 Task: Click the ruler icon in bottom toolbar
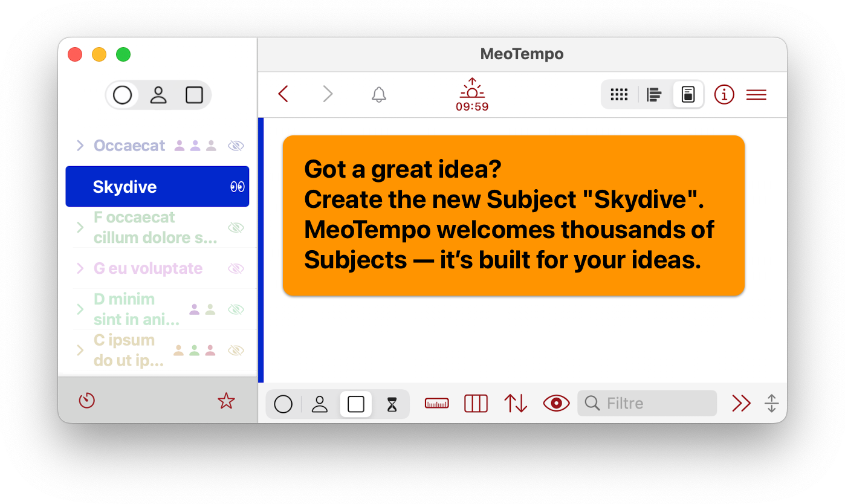437,404
